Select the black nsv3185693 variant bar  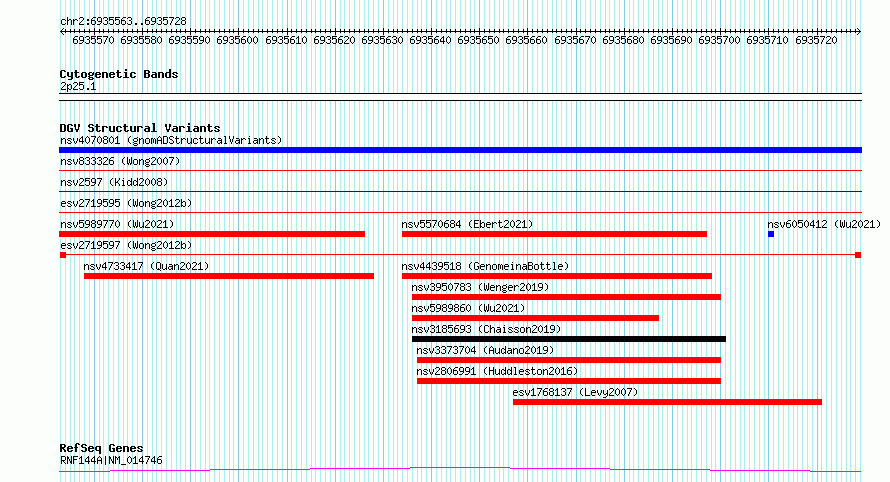(x=569, y=339)
